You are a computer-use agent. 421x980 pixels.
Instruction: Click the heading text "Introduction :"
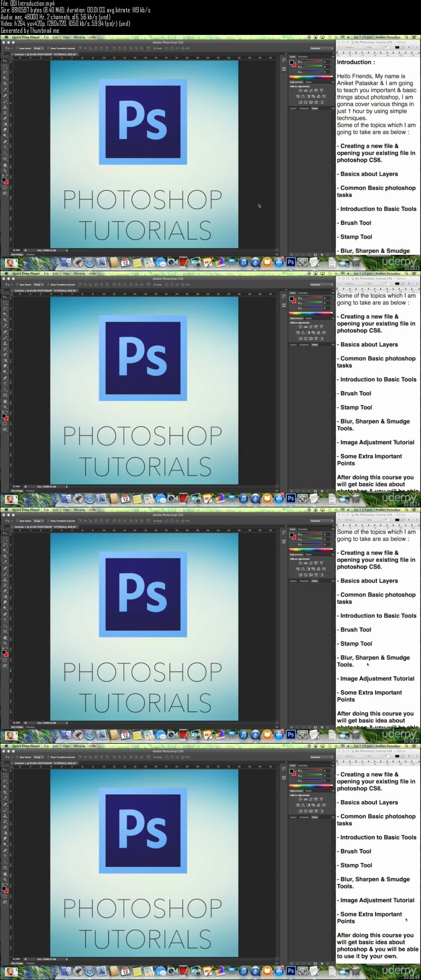coord(356,62)
